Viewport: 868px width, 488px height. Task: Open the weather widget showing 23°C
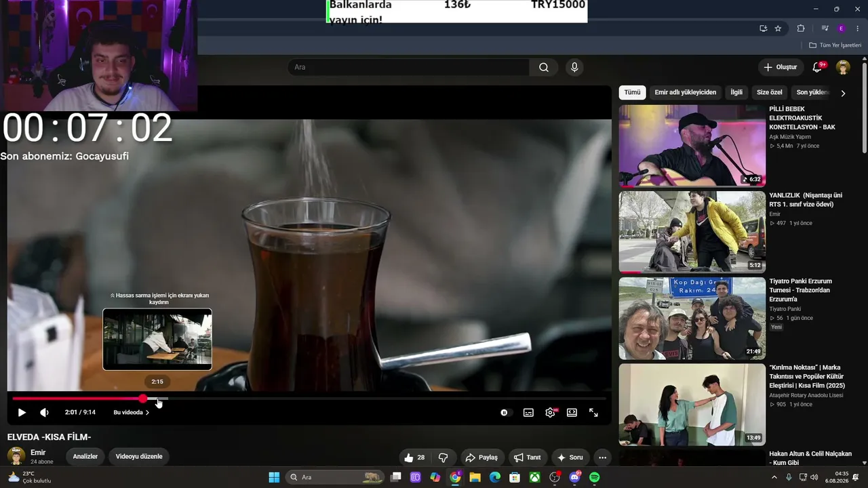28,477
